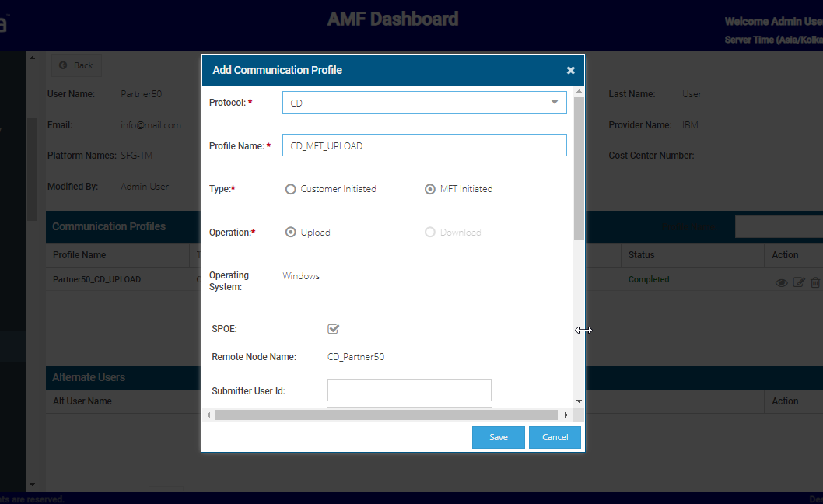This screenshot has height=504, width=823.
Task: Go Back using the Back button
Action: [x=76, y=65]
